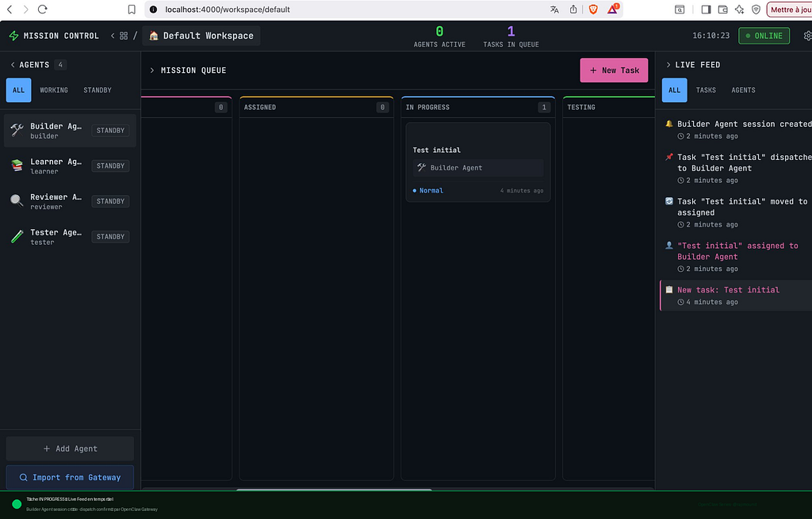Open the workspaces grid icon
This screenshot has height=519, width=812.
124,36
